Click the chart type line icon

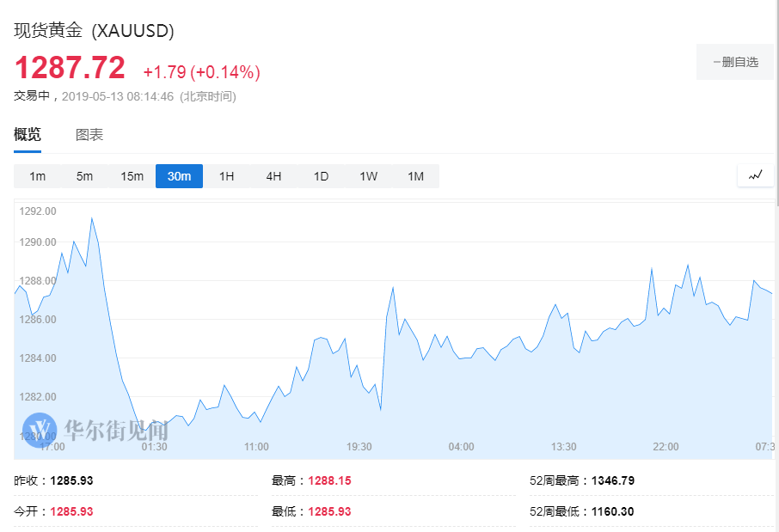756,175
